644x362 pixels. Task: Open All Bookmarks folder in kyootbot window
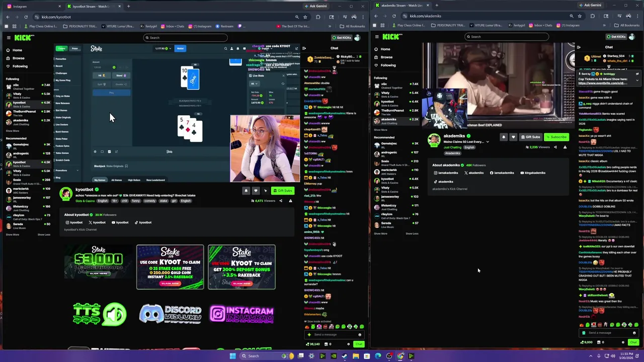(352, 26)
